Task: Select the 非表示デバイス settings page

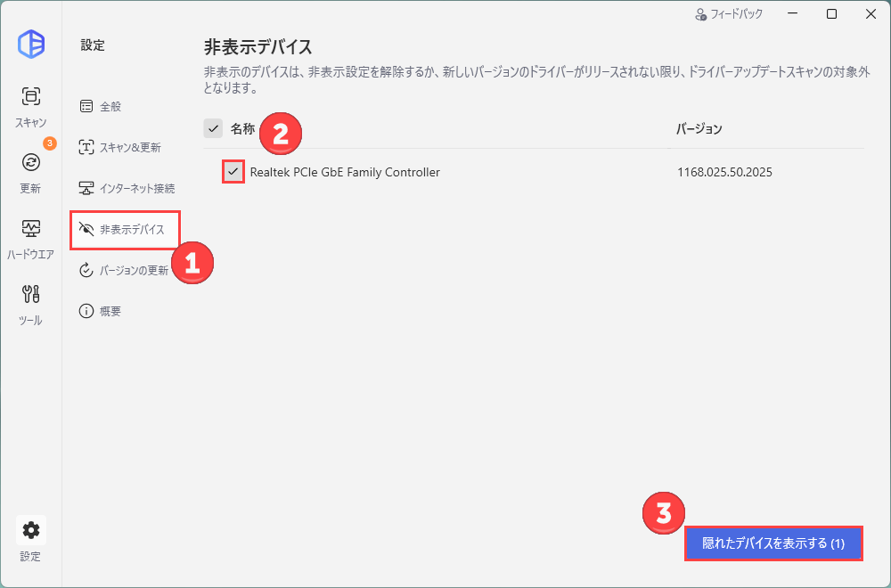Action: point(125,230)
